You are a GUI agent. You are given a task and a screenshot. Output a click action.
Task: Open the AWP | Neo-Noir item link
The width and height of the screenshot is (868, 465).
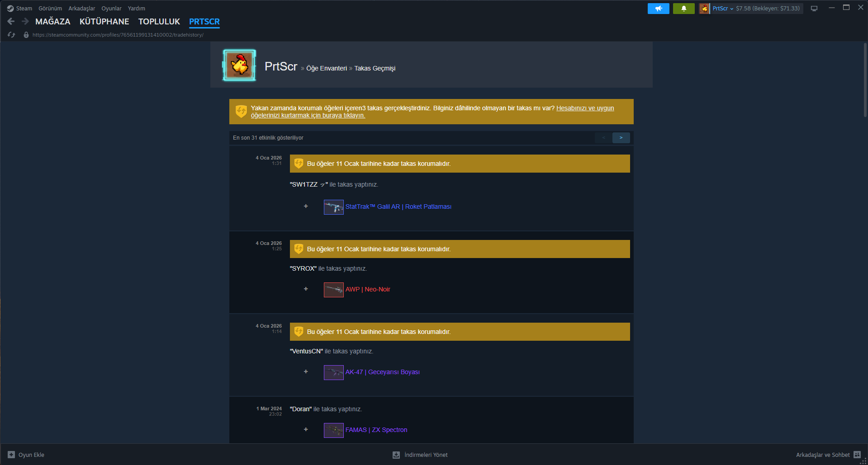[x=368, y=289]
